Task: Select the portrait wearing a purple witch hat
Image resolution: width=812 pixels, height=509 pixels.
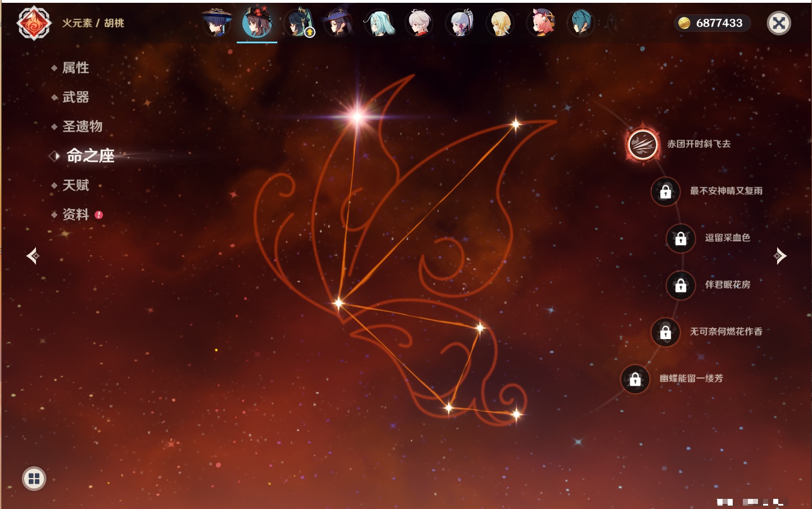Action: click(x=339, y=23)
